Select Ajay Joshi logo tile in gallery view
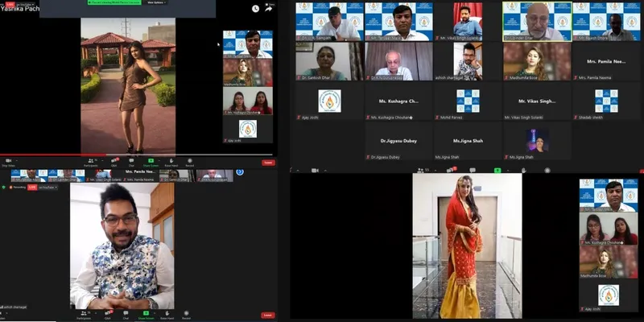The image size is (644, 322). [x=330, y=101]
